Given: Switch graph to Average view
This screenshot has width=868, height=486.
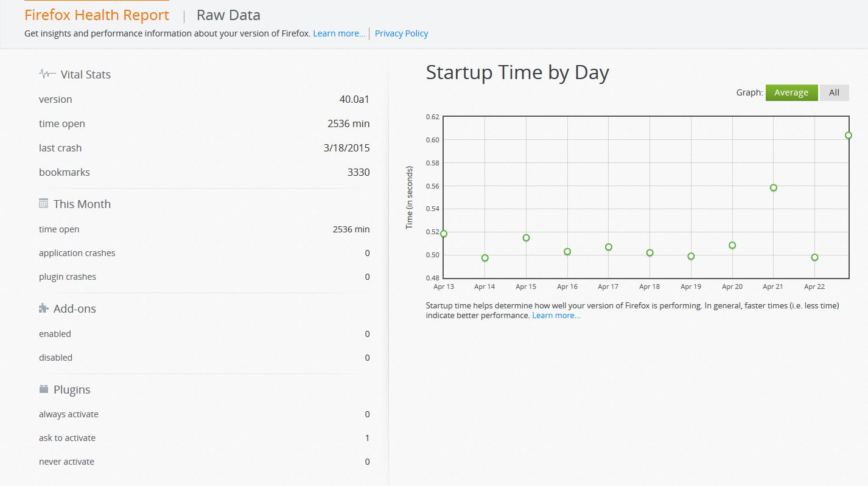Looking at the screenshot, I should click(791, 92).
